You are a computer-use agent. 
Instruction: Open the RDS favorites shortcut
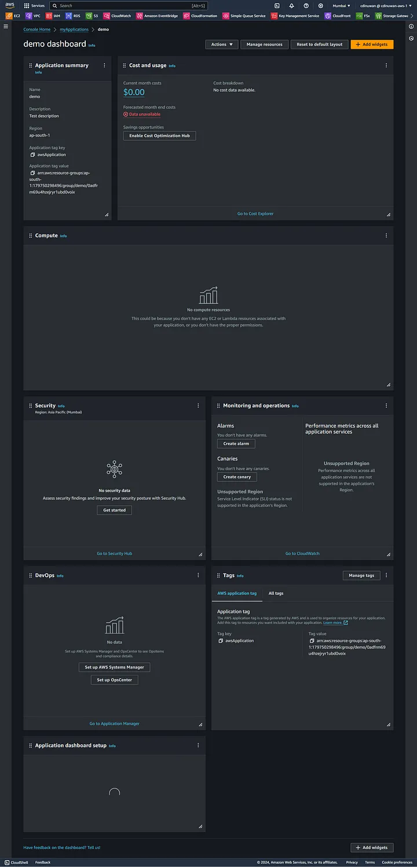click(73, 16)
